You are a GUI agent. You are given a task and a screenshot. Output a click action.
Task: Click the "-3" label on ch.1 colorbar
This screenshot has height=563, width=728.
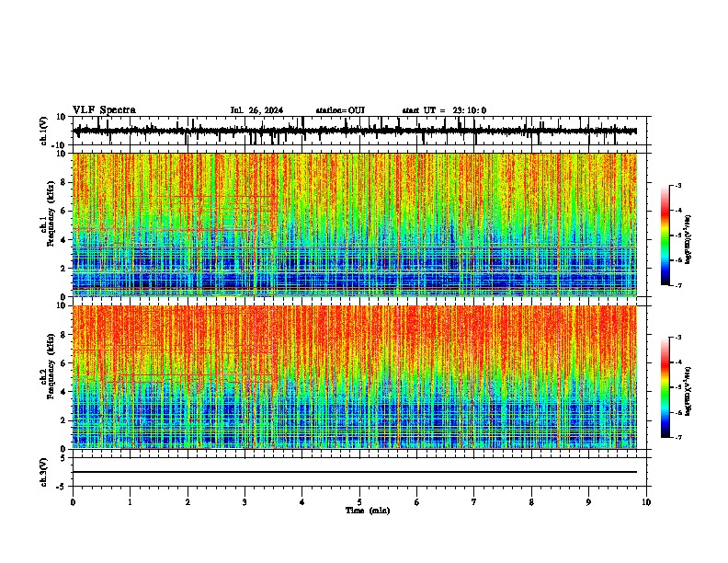coord(678,185)
